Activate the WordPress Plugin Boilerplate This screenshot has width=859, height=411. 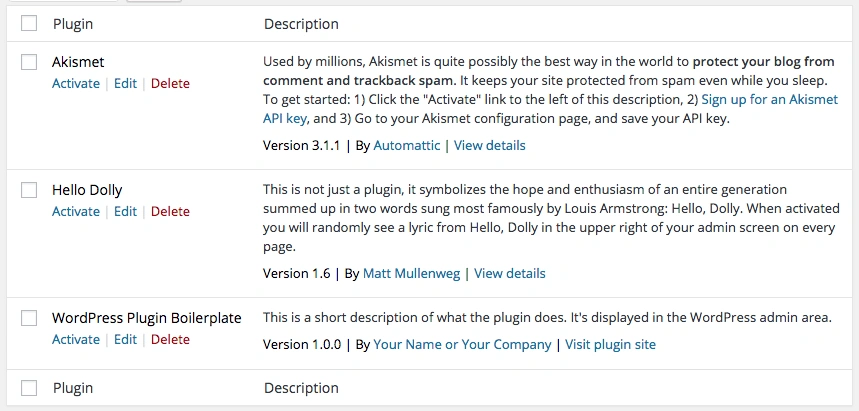(x=76, y=339)
